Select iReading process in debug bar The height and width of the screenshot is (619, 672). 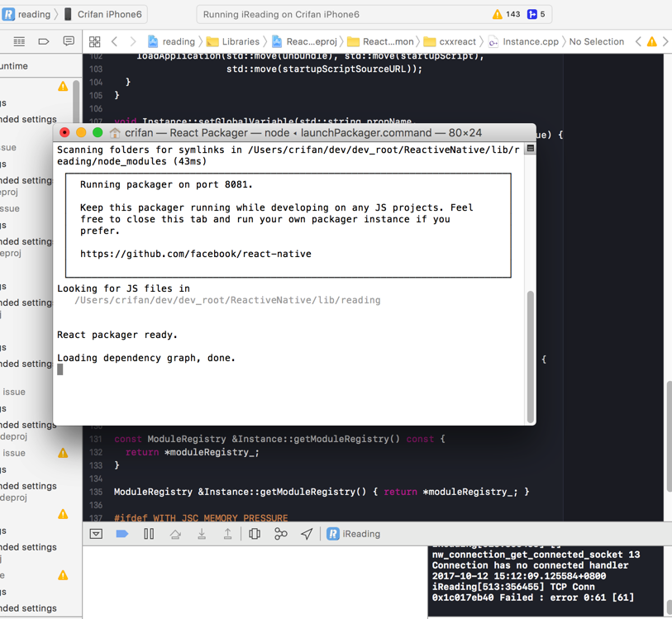coord(354,534)
